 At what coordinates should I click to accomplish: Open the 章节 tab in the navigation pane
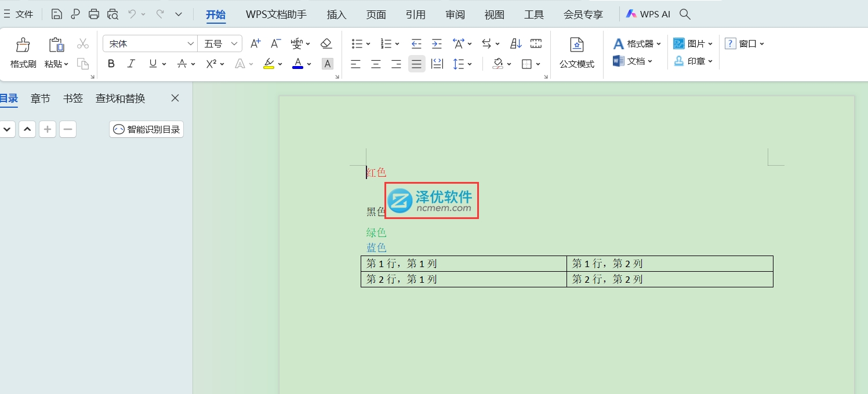[x=41, y=99]
